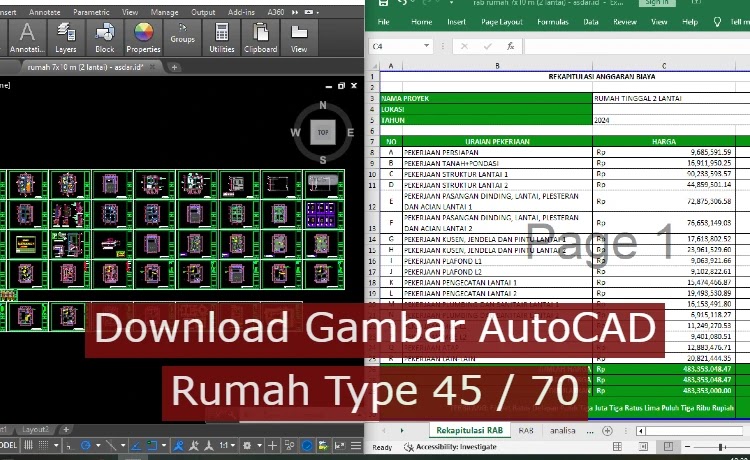The height and width of the screenshot is (460, 750).
Task: Click the Insert Function fx icon
Action: (510, 46)
